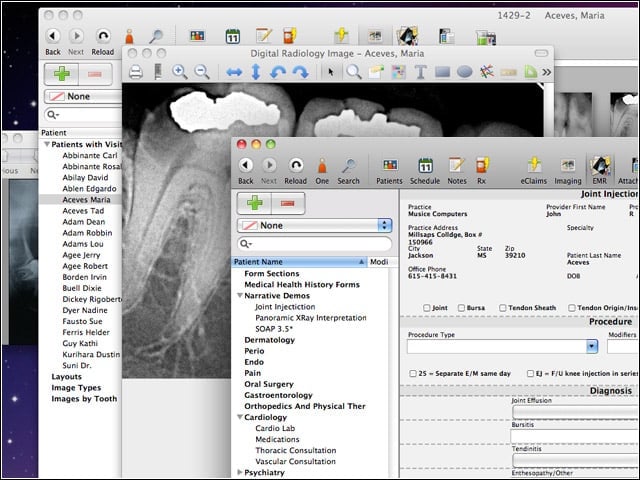The image size is (640, 480).
Task: Open the None popup in front window
Action: 314,225
